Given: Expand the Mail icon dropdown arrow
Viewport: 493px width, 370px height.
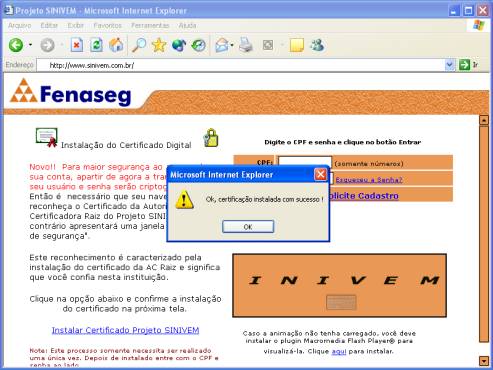Looking at the screenshot, I should pyautogui.click(x=232, y=45).
